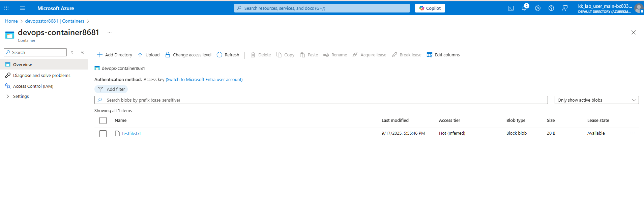Click the devops-container8681 path breadcrumb
Screen dimensions: 644x213
pos(123,68)
